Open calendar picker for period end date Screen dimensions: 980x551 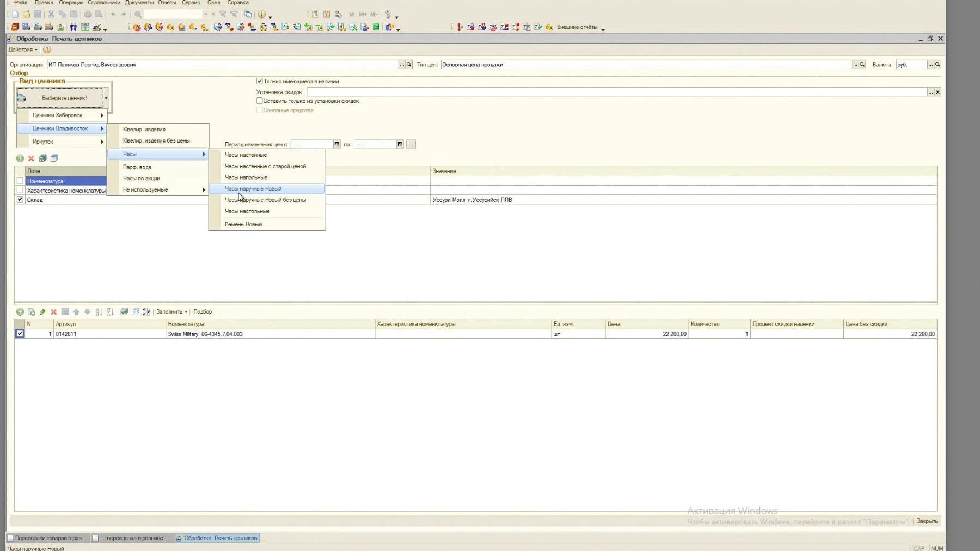pos(400,144)
